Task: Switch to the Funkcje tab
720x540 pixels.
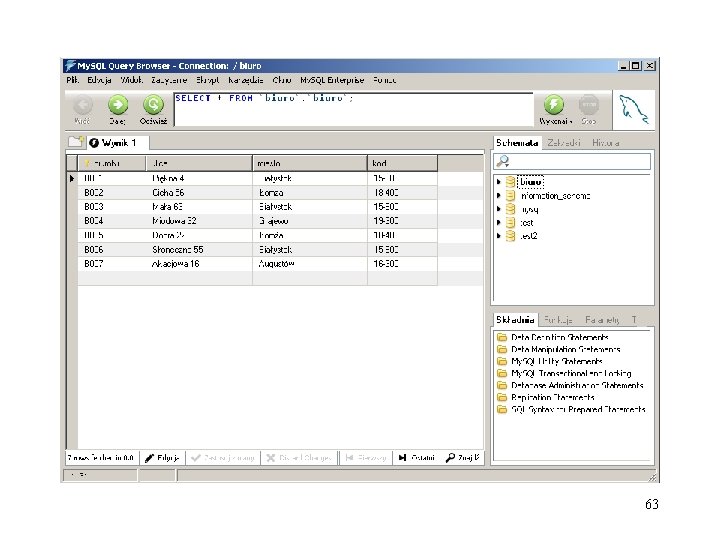Action: 558,320
